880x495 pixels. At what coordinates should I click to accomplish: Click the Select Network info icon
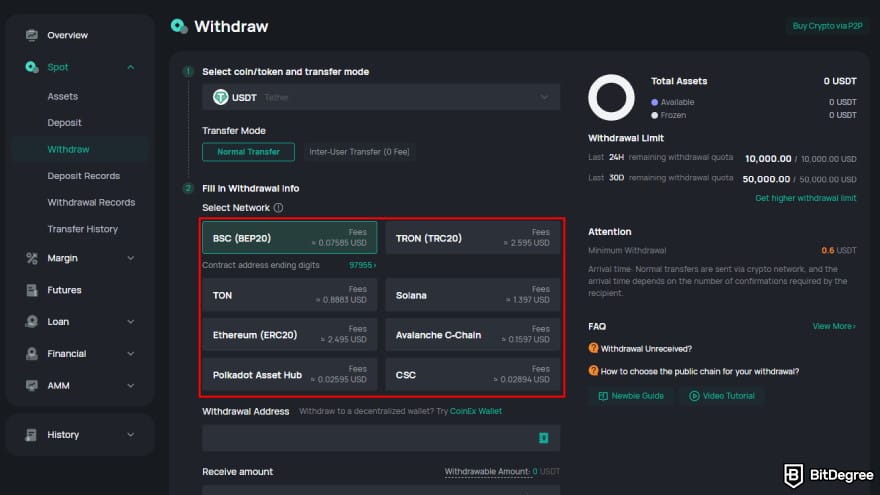click(x=278, y=208)
